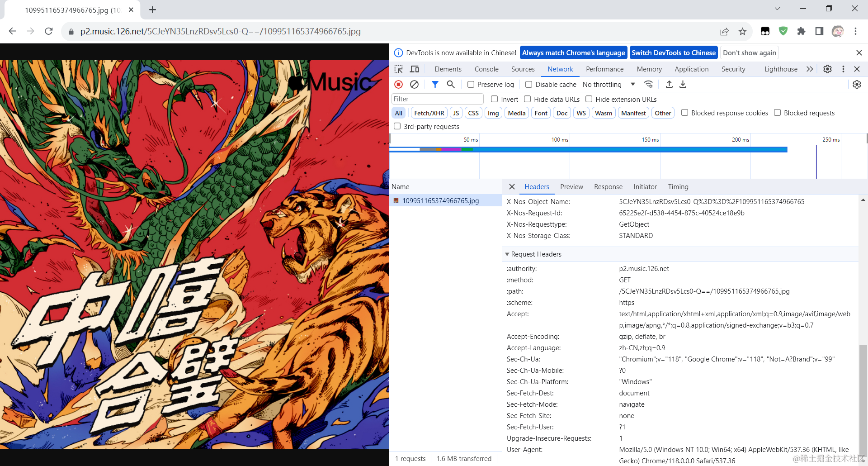868x466 pixels.
Task: Close the DevTools panel
Action: point(857,69)
